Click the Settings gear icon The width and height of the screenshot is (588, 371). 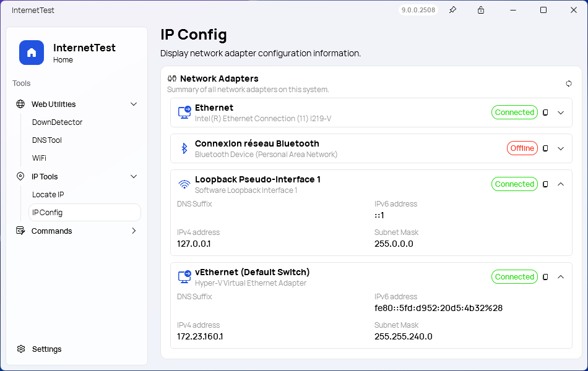tap(21, 349)
